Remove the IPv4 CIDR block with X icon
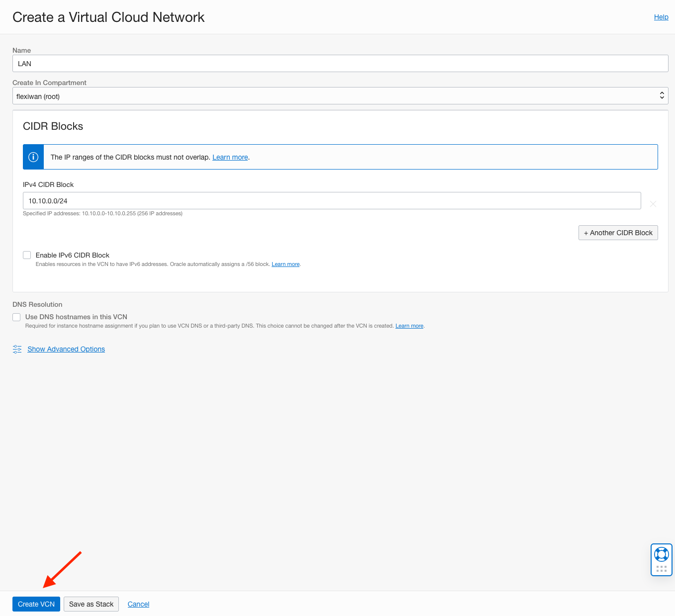 coord(653,204)
